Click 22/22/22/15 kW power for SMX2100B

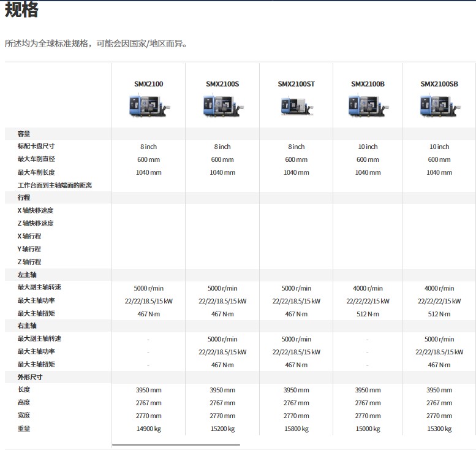(368, 301)
